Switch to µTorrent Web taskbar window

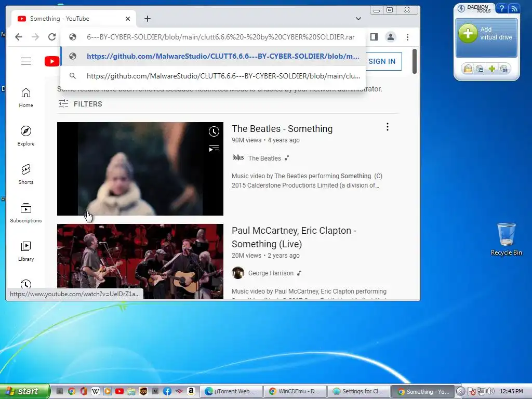coord(231,392)
